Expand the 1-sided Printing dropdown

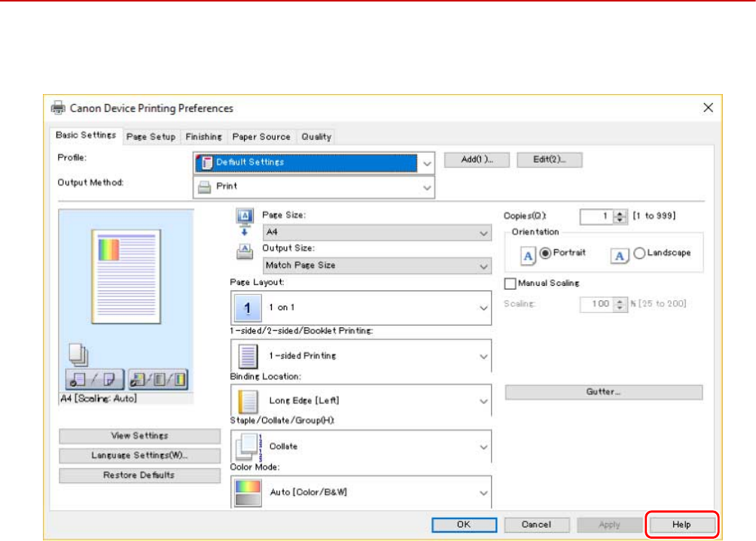click(x=361, y=356)
